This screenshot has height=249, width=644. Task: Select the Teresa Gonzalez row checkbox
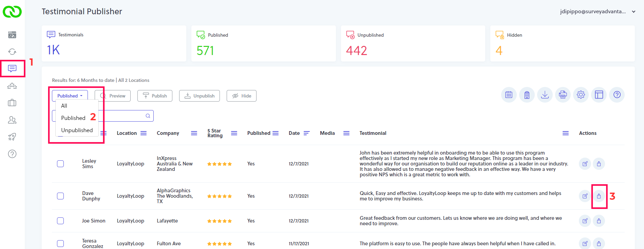[60, 244]
